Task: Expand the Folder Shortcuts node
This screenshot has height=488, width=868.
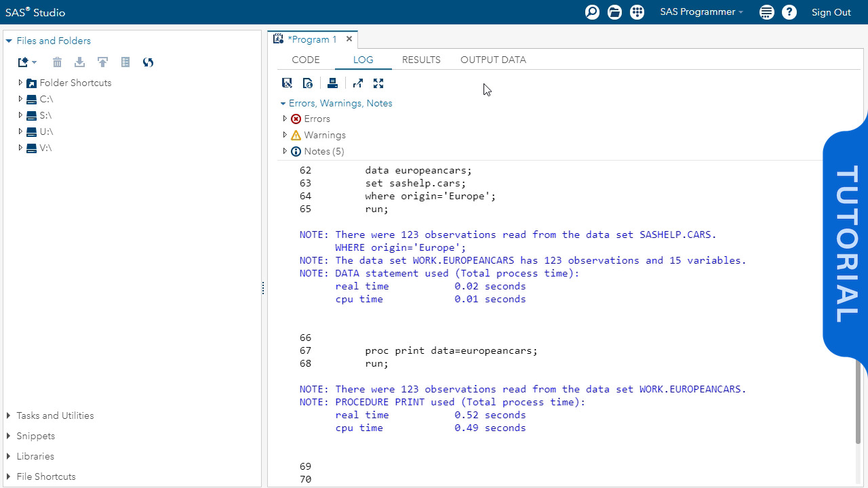Action: (20, 83)
